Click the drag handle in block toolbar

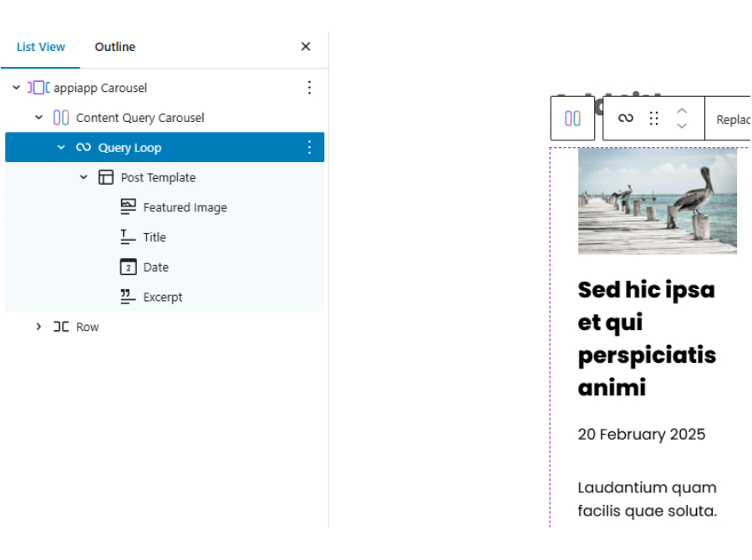(x=654, y=119)
